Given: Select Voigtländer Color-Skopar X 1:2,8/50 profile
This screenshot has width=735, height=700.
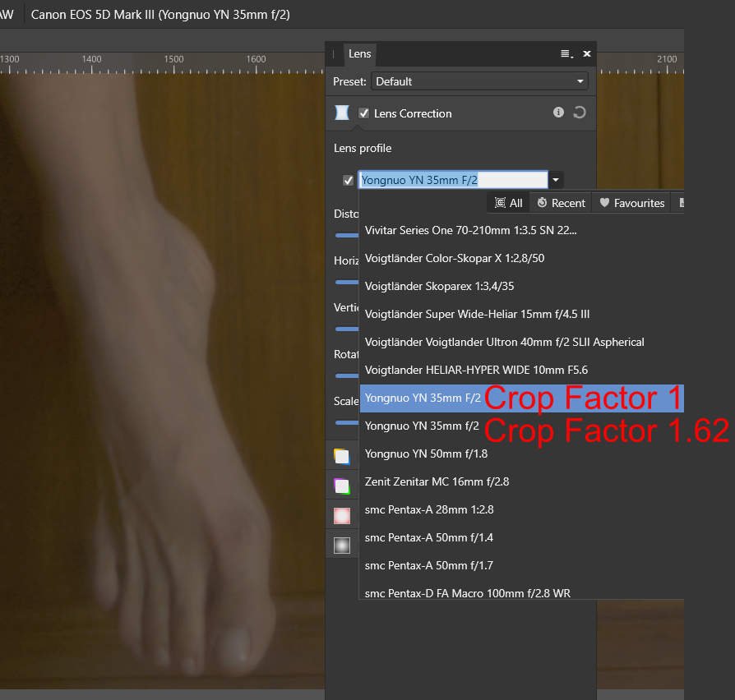Looking at the screenshot, I should [x=522, y=258].
